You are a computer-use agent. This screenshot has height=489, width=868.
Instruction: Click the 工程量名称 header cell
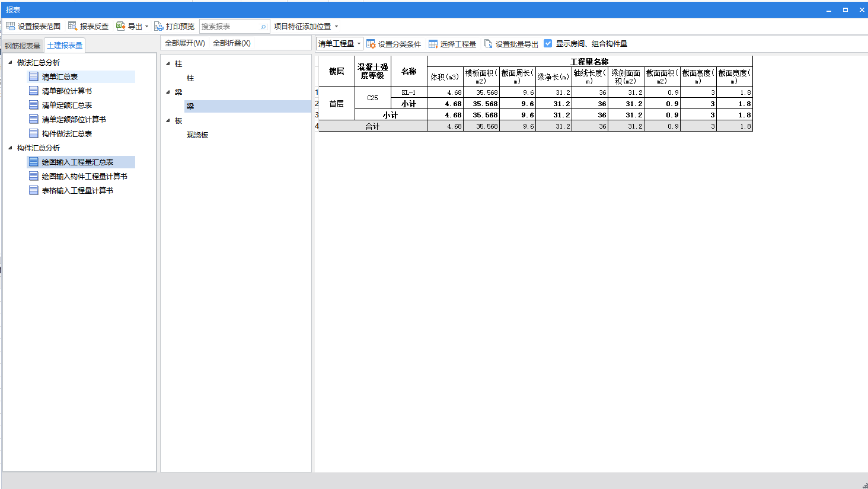[590, 62]
